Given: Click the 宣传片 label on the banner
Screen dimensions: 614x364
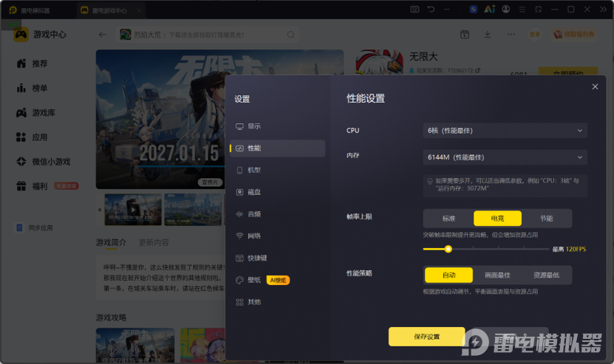Looking at the screenshot, I should point(210,182).
